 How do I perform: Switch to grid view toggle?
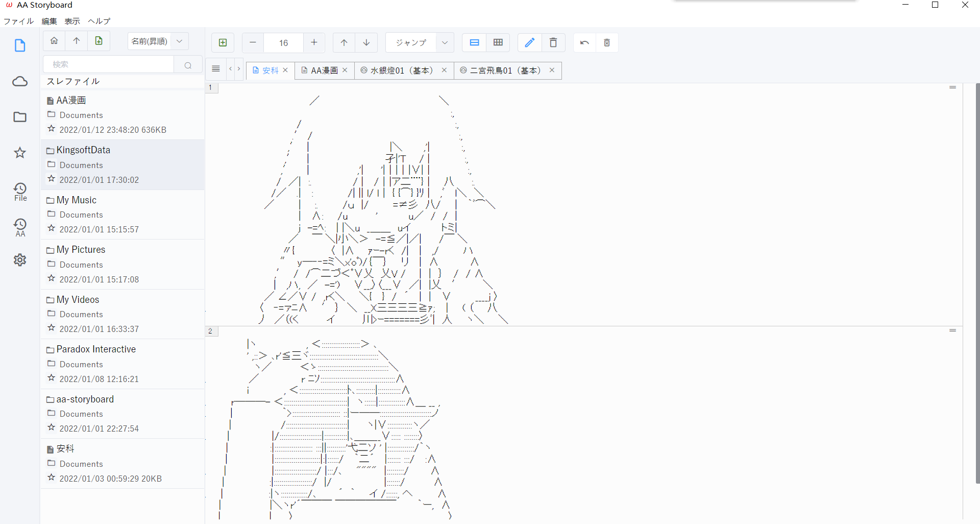tap(498, 42)
